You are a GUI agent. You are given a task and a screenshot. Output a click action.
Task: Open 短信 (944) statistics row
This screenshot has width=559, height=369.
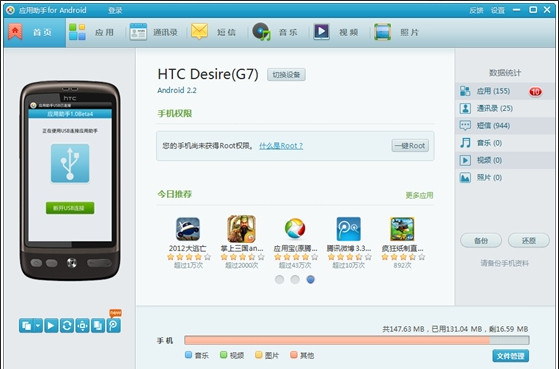pos(504,125)
